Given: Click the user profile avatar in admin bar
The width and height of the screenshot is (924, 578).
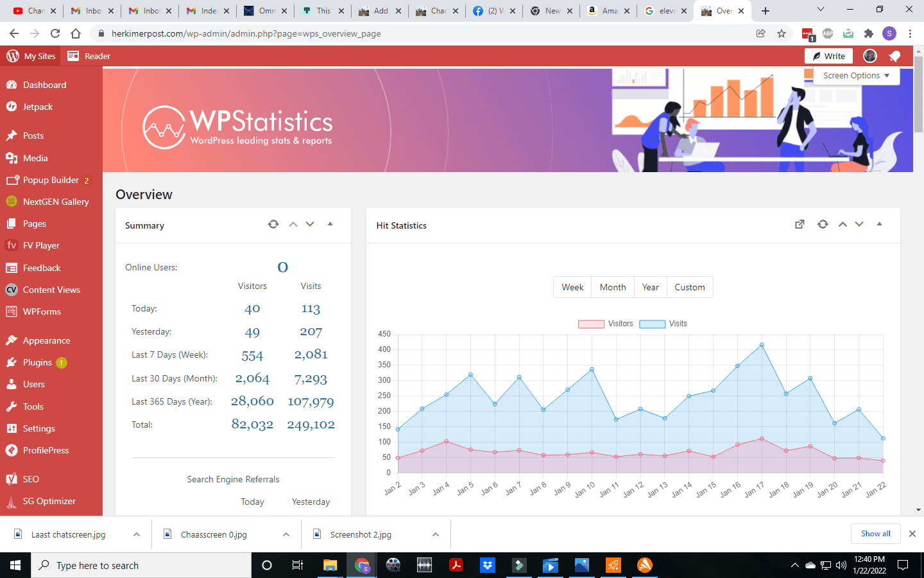Looking at the screenshot, I should (870, 56).
